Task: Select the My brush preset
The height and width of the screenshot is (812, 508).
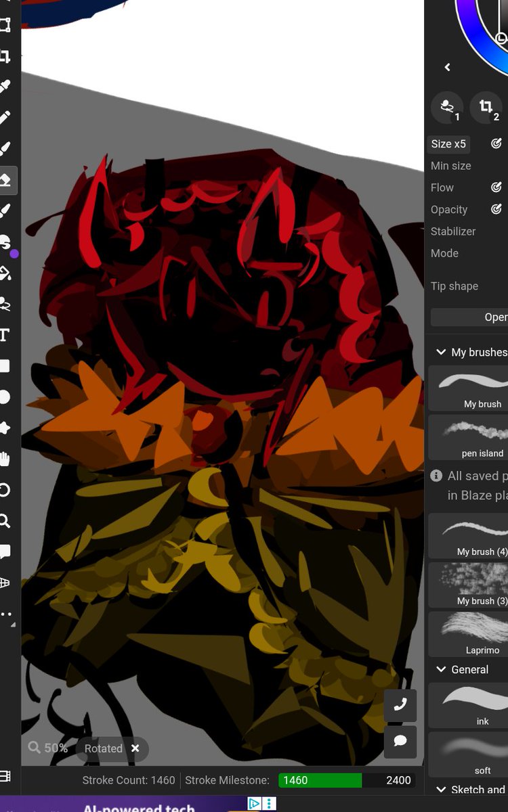Action: [468, 388]
